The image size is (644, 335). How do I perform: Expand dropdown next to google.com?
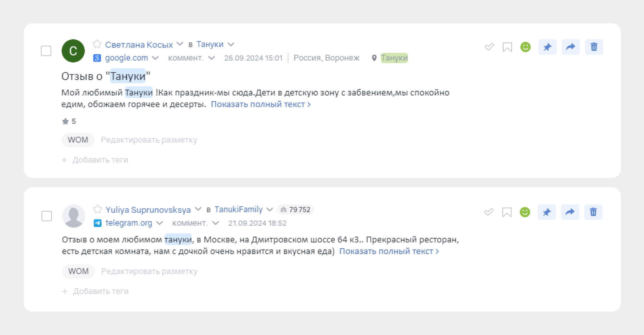[x=155, y=58]
